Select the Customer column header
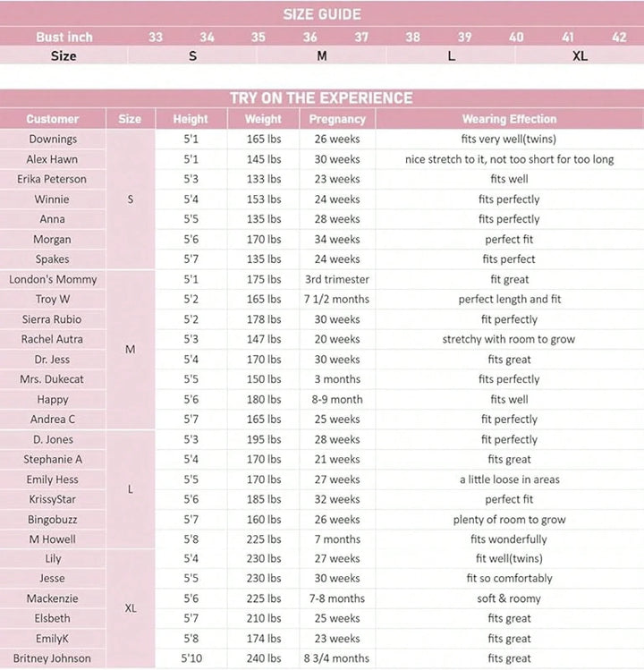Viewport: 644px width, 670px height. coord(53,119)
